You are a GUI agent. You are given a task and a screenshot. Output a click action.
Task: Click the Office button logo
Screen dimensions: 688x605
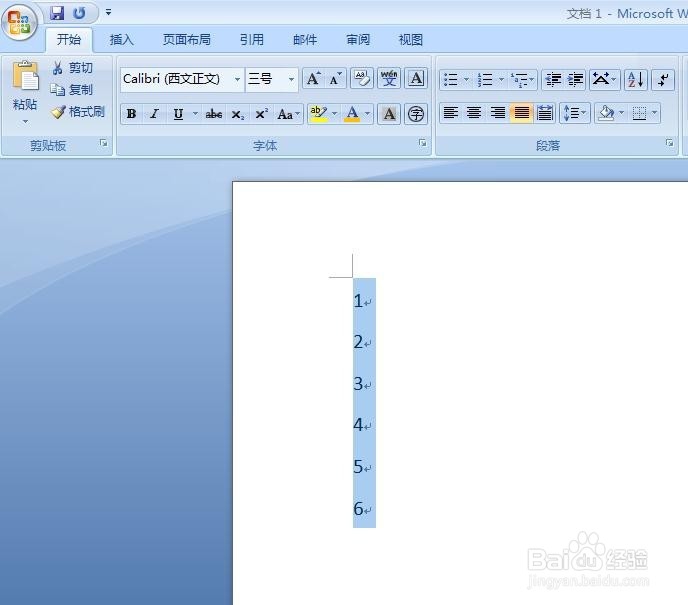click(19, 22)
